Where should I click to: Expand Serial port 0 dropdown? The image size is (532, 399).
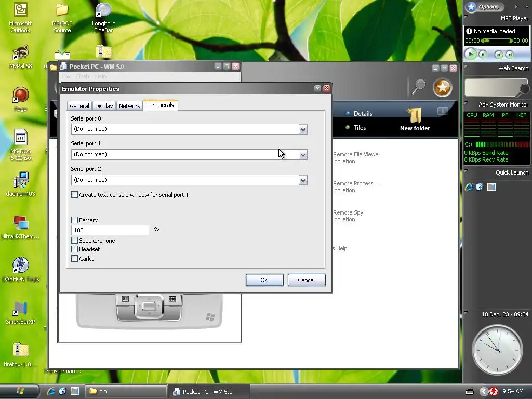(x=303, y=129)
